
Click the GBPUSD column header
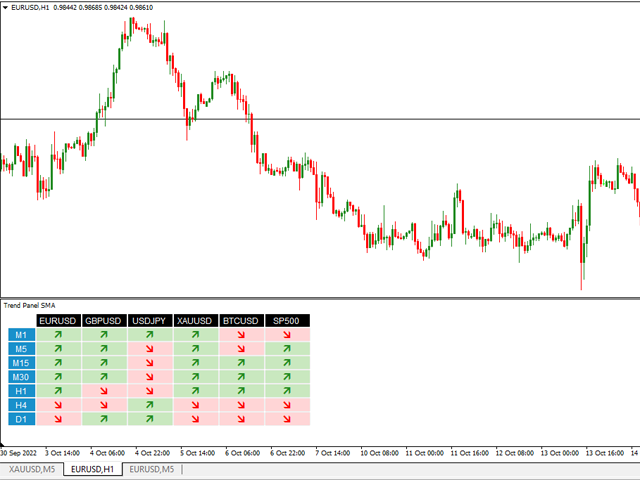(104, 321)
